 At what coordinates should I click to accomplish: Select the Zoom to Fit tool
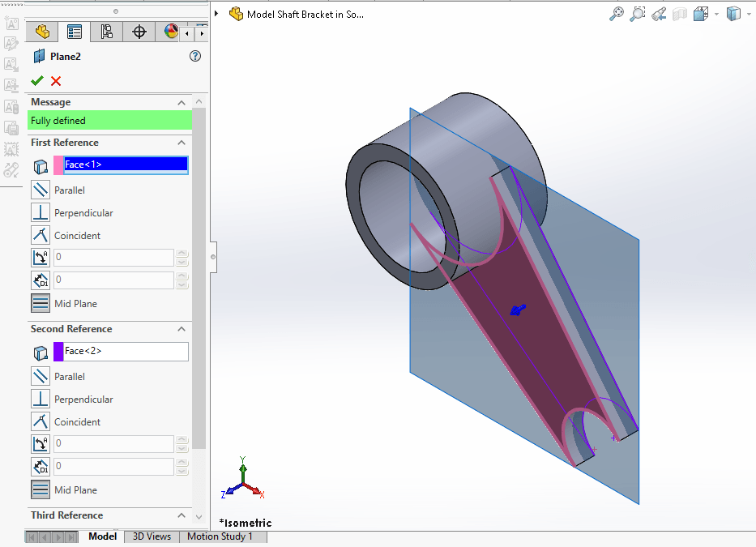(x=617, y=14)
